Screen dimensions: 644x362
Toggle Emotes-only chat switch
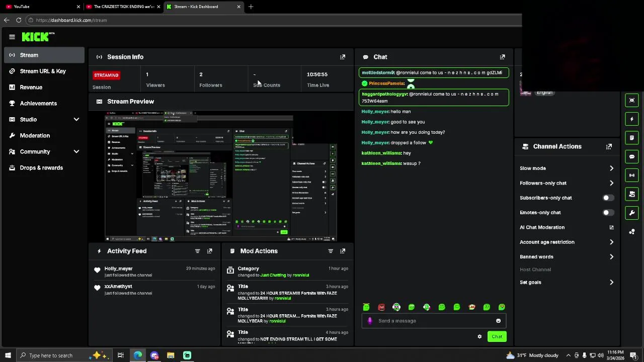pyautogui.click(x=608, y=213)
